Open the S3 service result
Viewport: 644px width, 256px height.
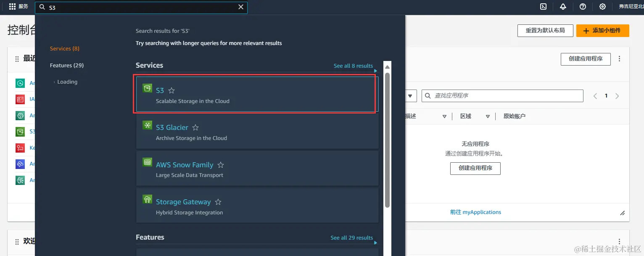point(257,94)
